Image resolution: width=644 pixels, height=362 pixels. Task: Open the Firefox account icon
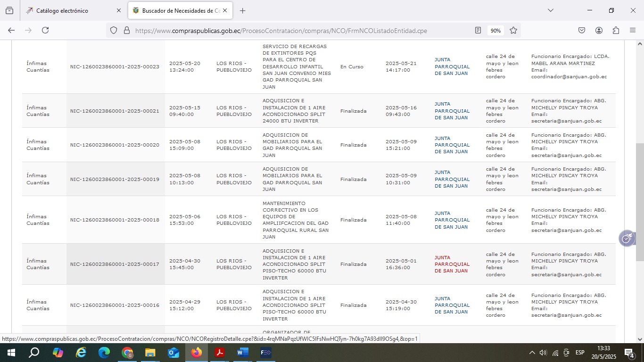coord(599,31)
